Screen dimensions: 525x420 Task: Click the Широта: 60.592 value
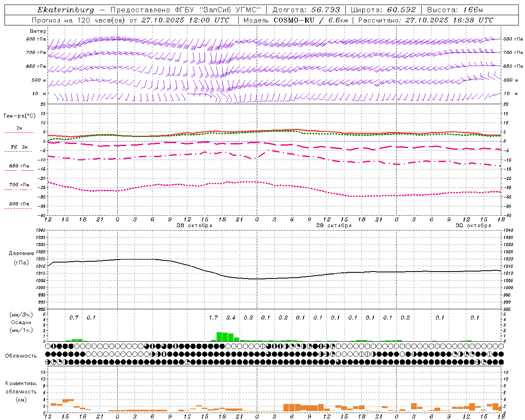[383, 10]
